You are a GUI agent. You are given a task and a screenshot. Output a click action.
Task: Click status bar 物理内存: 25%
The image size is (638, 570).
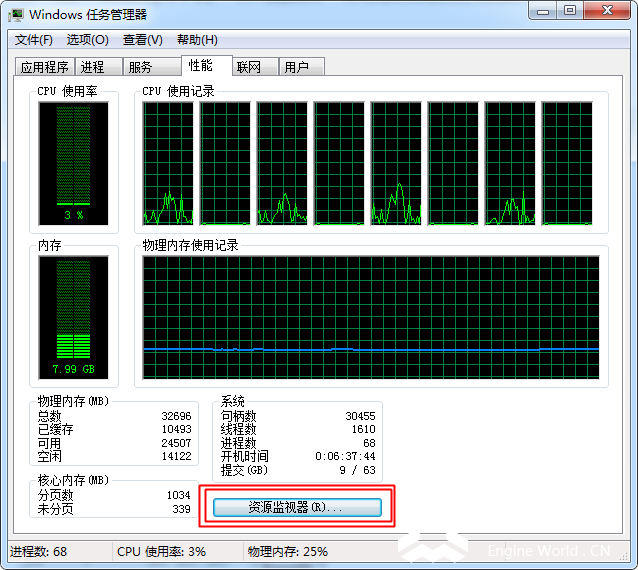coord(287,551)
